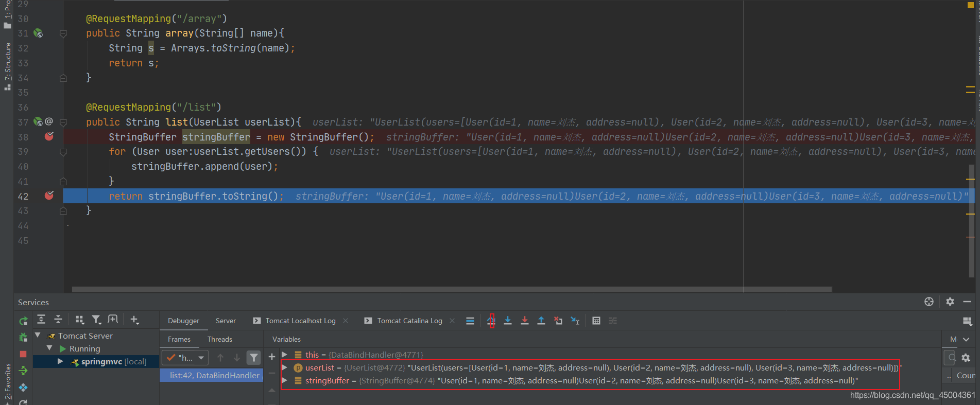This screenshot has width=980, height=405.
Task: Click the down arrow for the next frame
Action: [x=237, y=357]
